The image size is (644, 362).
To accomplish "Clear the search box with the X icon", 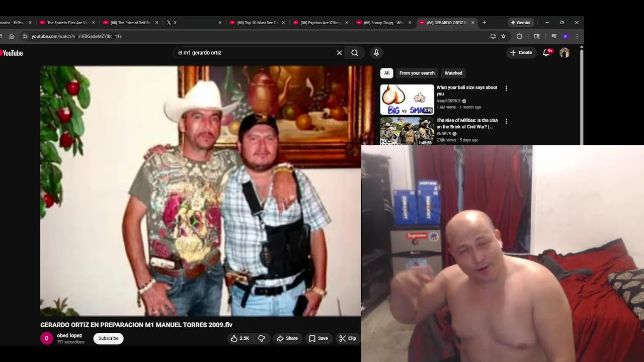I will coord(339,53).
